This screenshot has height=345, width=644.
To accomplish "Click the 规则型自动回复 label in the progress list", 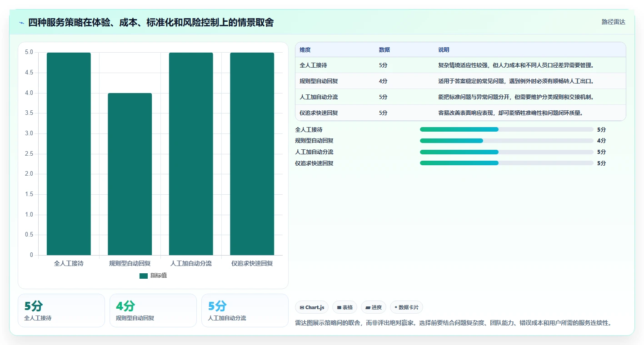I will pyautogui.click(x=314, y=141).
